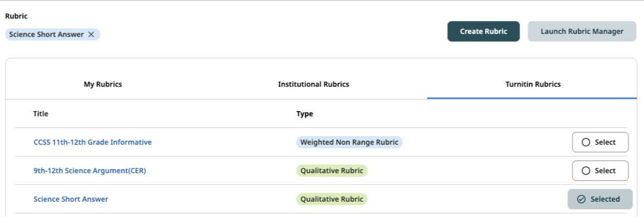Open the Science Short Answer rubric link
The image size is (644, 217).
[x=71, y=199]
